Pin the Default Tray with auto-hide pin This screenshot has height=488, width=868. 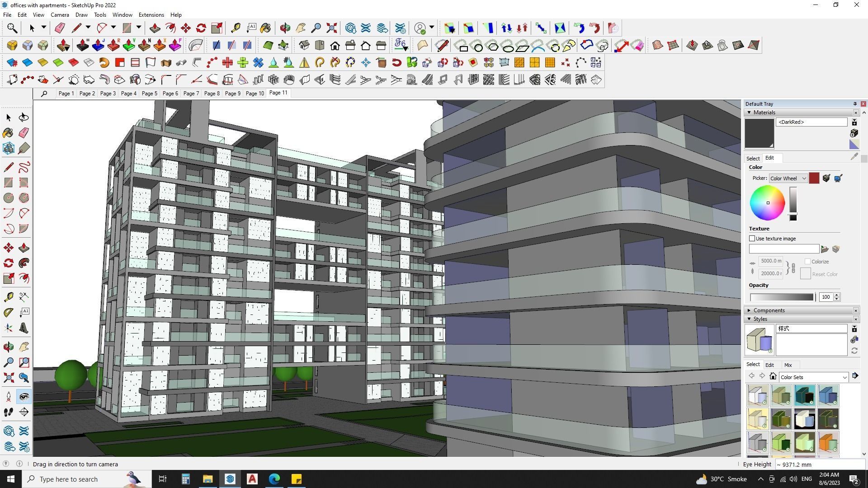click(855, 104)
